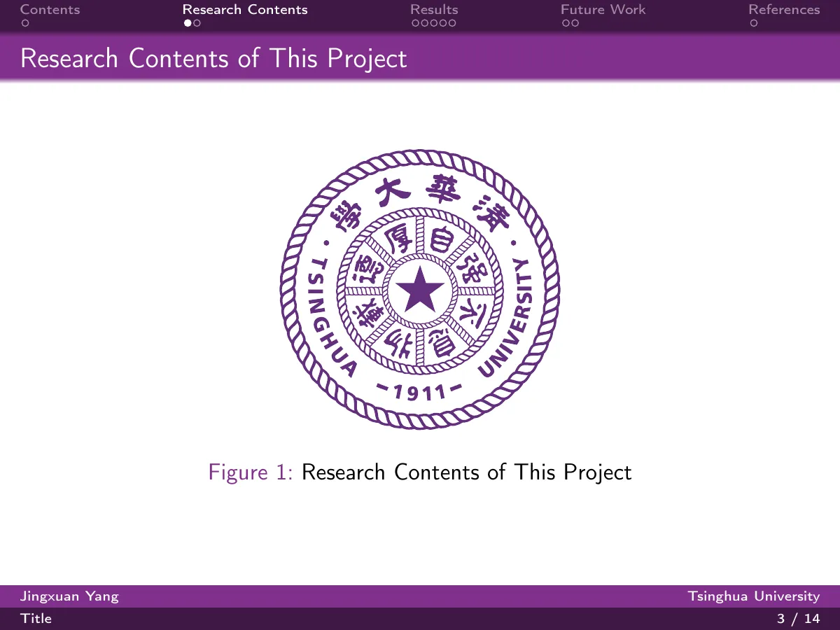The height and width of the screenshot is (630, 840).
Task: Select the fifth circle under Results
Action: [451, 23]
